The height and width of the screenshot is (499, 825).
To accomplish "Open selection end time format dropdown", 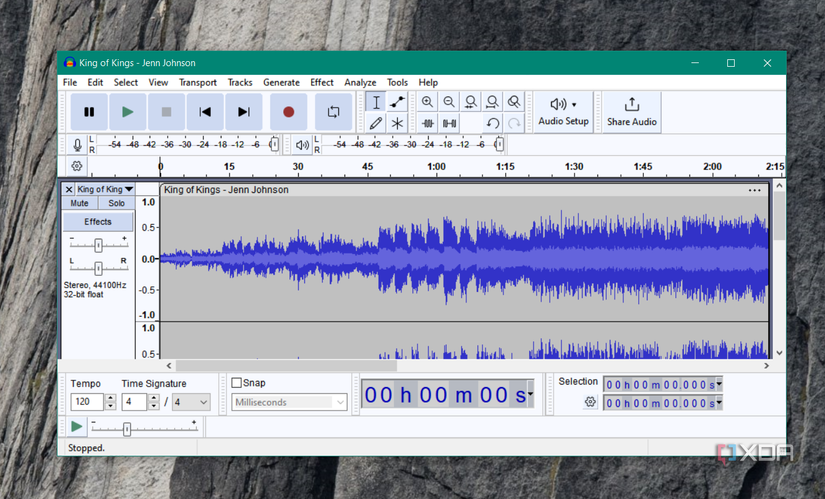I will click(x=719, y=403).
